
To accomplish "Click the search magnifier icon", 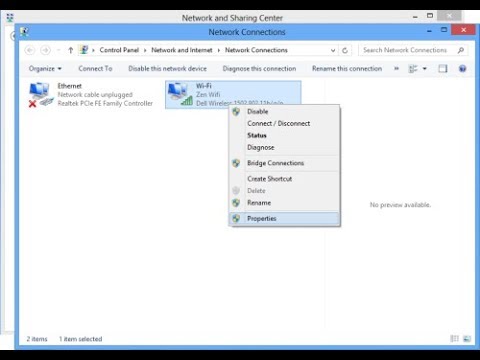I will (461, 50).
